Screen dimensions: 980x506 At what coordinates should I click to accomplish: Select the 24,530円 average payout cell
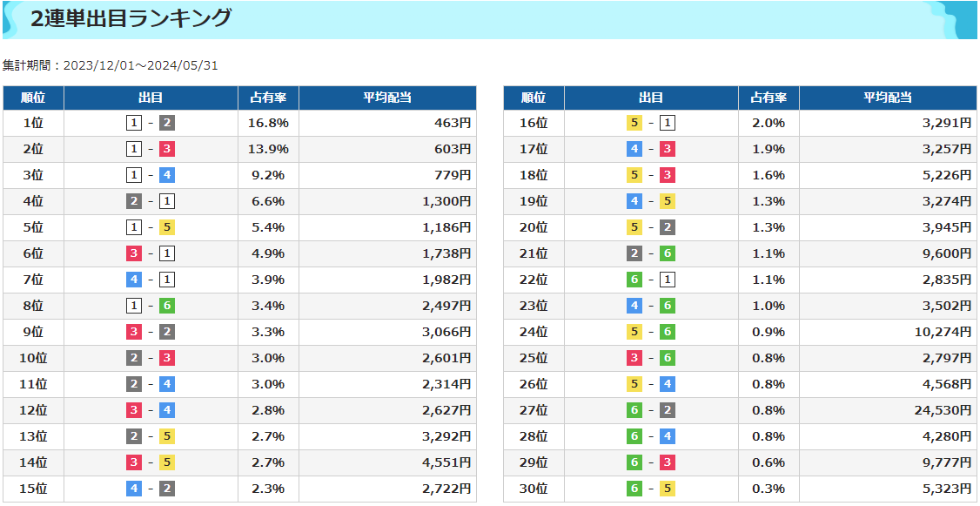coord(942,410)
